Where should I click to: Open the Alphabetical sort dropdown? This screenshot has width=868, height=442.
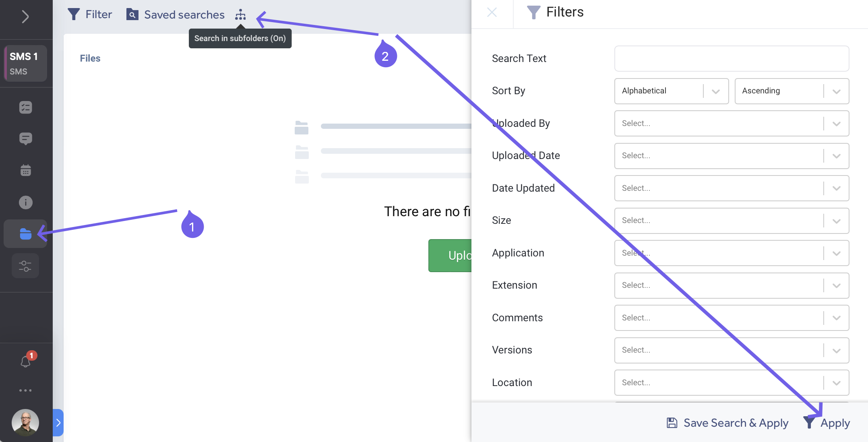[671, 91]
